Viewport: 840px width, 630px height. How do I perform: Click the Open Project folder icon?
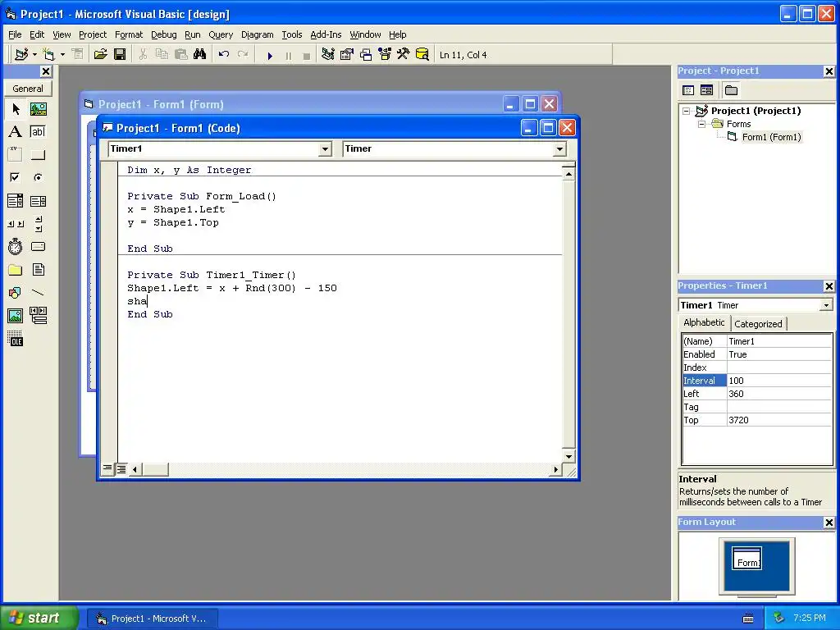[x=101, y=54]
